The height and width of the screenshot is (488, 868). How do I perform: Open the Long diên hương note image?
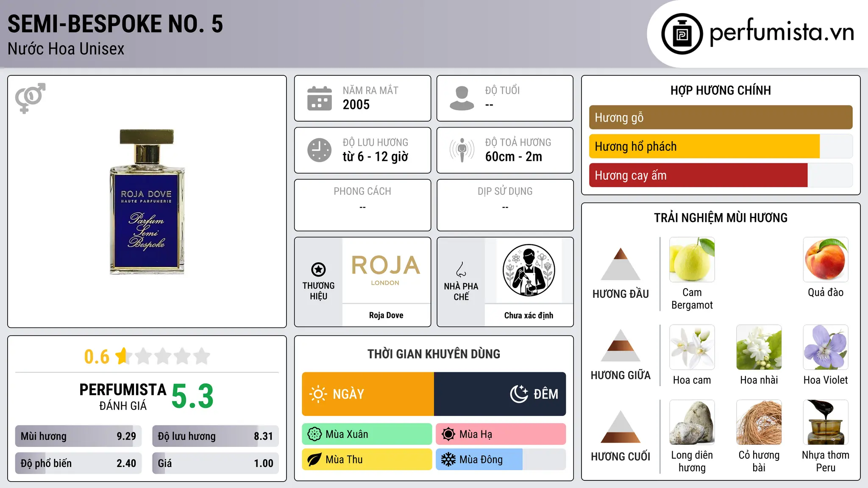click(692, 422)
